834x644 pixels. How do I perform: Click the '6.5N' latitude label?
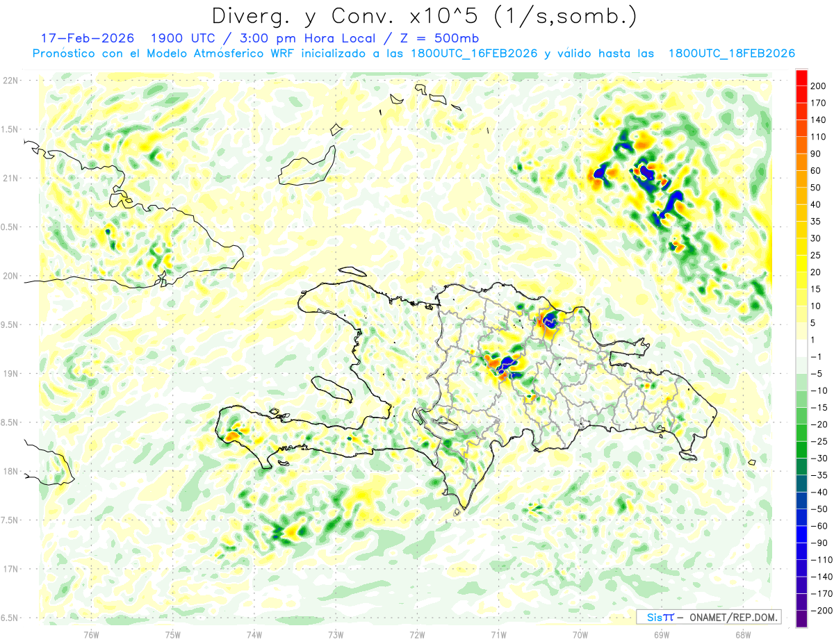pos(10,618)
